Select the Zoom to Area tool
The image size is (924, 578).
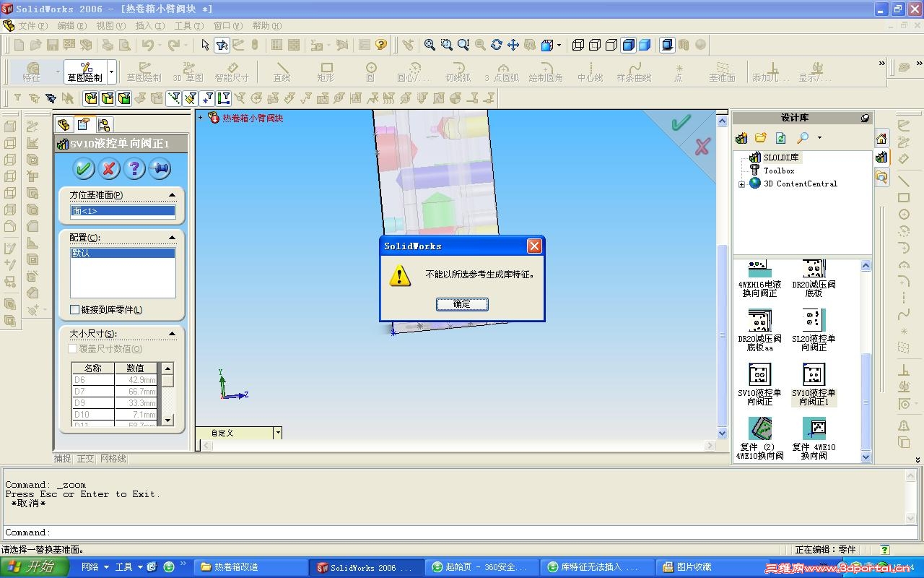(x=446, y=45)
